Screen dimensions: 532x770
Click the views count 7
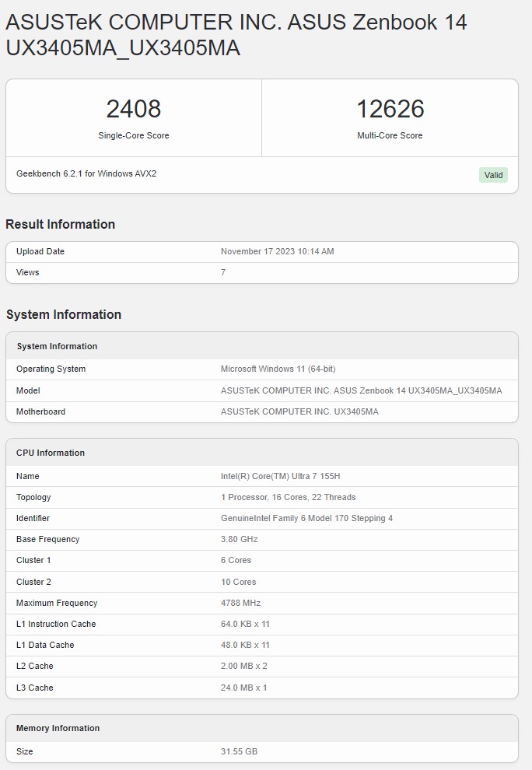click(x=223, y=272)
